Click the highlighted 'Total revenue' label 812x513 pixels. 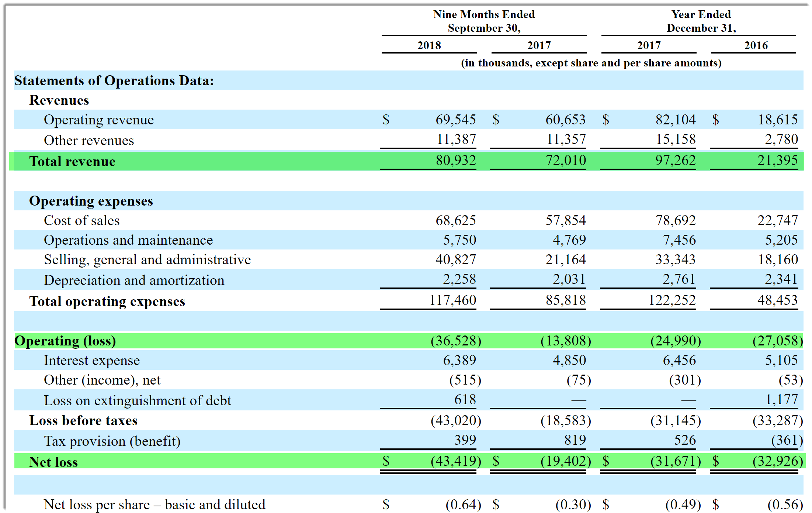point(72,161)
